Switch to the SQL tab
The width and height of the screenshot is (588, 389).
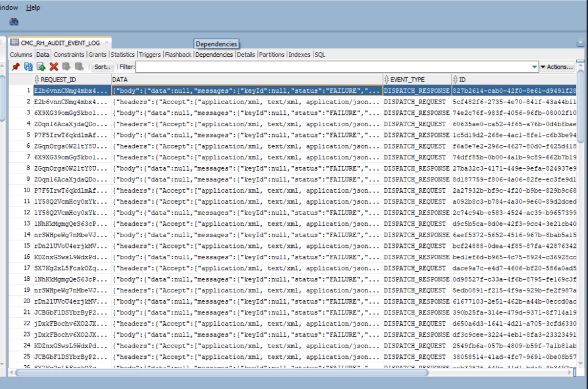(320, 55)
